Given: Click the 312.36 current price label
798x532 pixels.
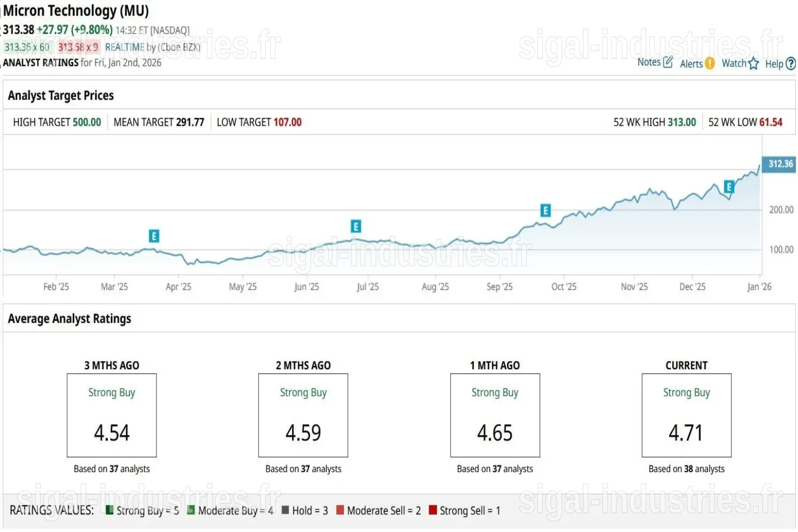Looking at the screenshot, I should pyautogui.click(x=780, y=164).
